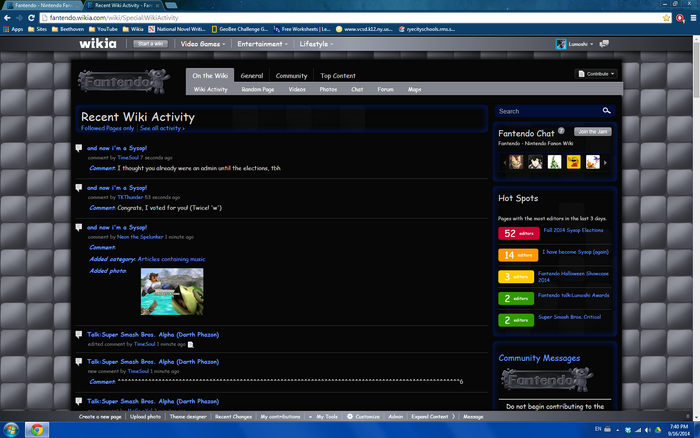Click Followed Pages only filter link

107,128
